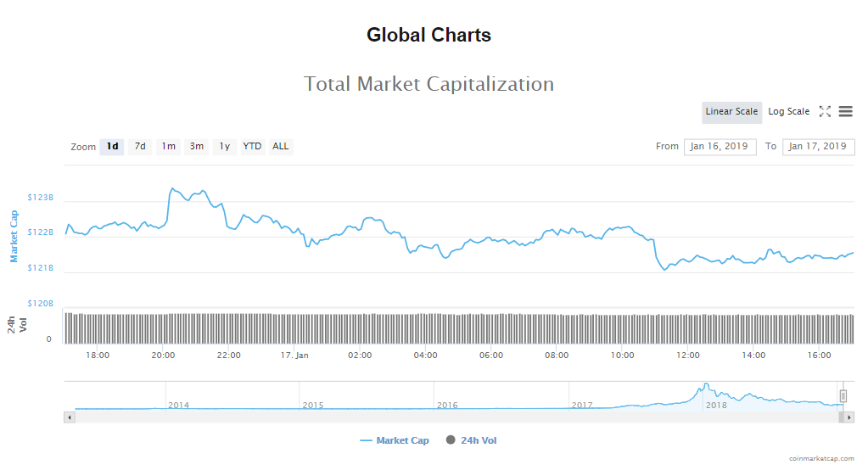The image size is (868, 476).
Task: Show ALL time range
Action: coord(281,147)
